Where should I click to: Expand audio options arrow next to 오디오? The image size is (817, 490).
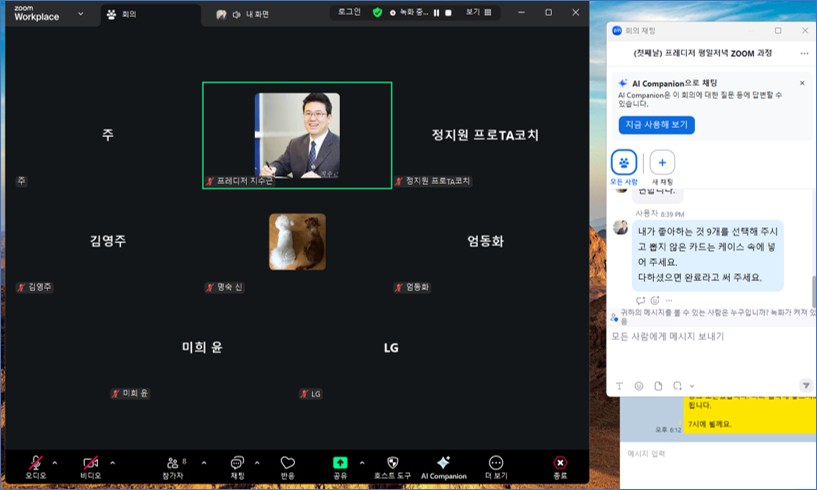click(55, 463)
